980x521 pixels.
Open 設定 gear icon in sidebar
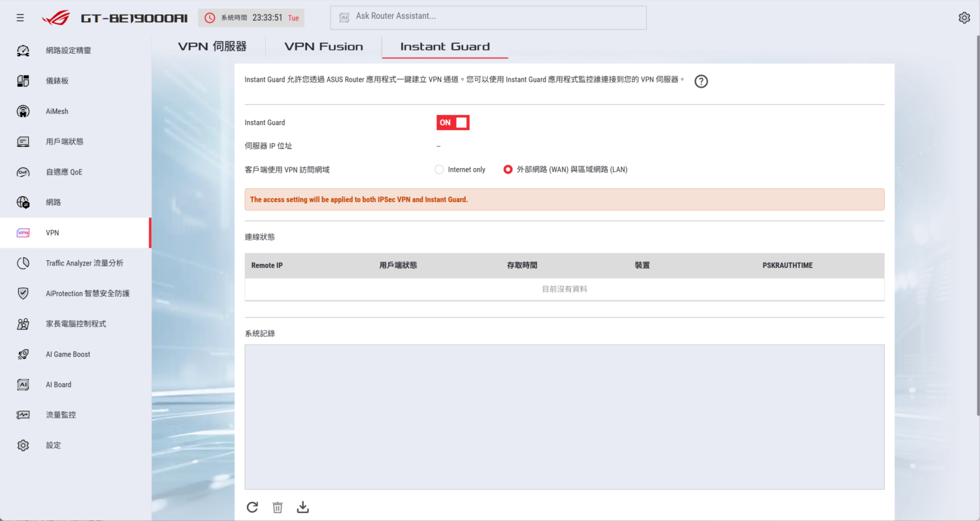click(x=23, y=445)
